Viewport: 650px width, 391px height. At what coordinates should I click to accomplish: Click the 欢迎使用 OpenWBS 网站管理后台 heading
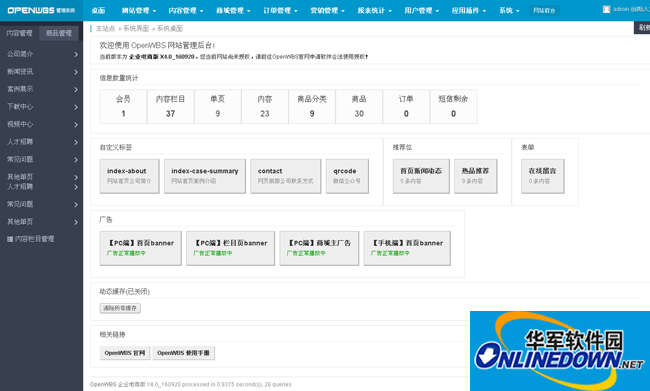pos(157,46)
